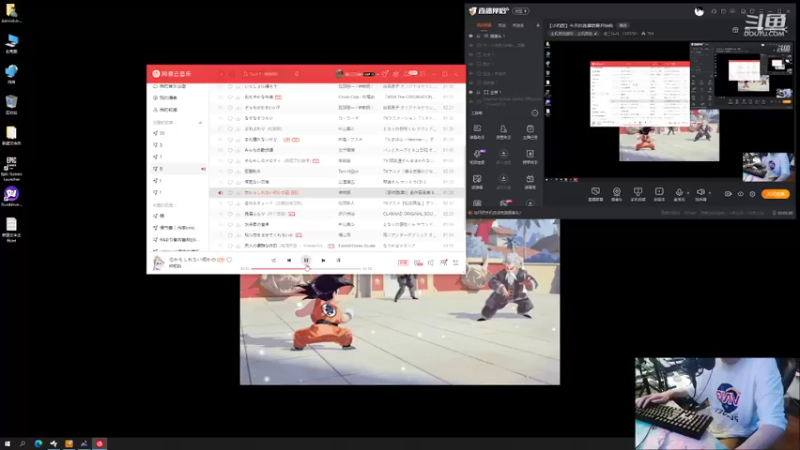
Task: Pause the song in NetEase Cloud Music
Action: [306, 260]
